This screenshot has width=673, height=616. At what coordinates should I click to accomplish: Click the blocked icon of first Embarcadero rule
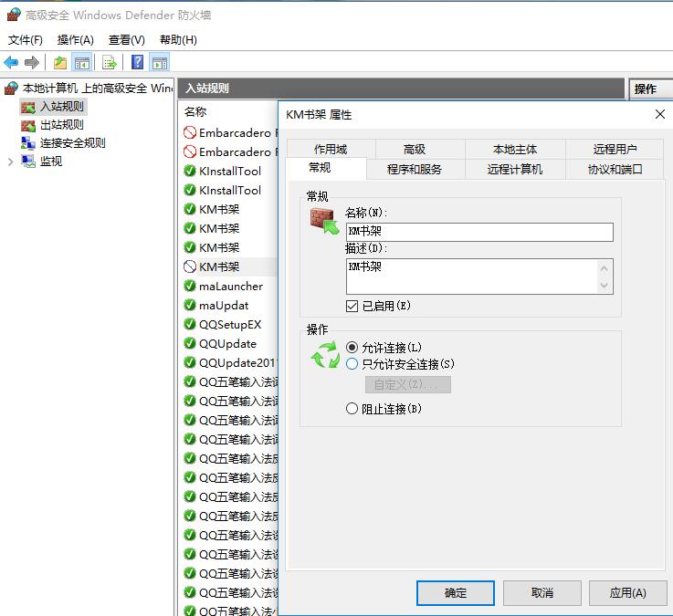[x=190, y=132]
